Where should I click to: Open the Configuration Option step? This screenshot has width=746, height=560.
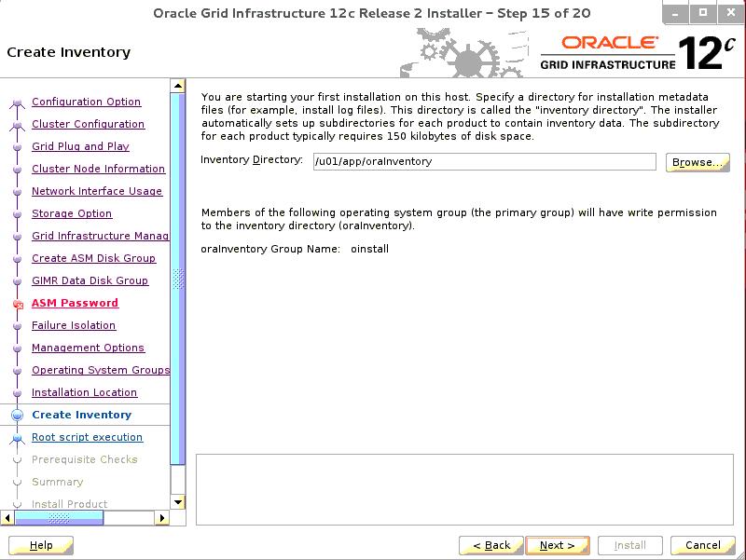(x=86, y=102)
